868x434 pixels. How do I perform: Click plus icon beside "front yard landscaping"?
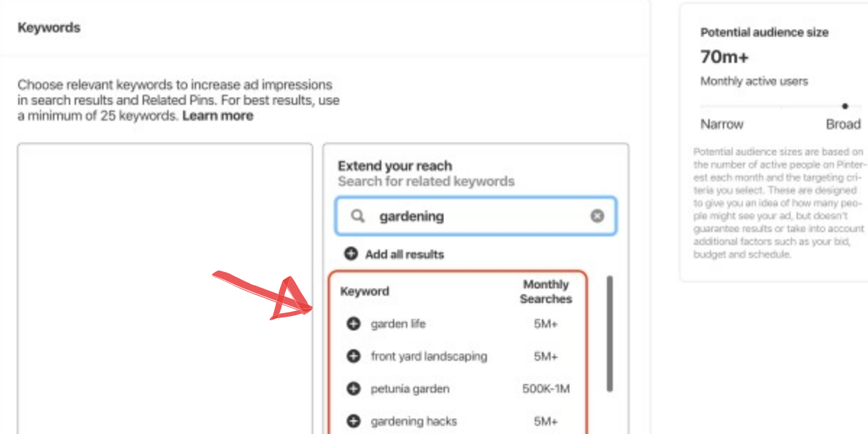[353, 357]
